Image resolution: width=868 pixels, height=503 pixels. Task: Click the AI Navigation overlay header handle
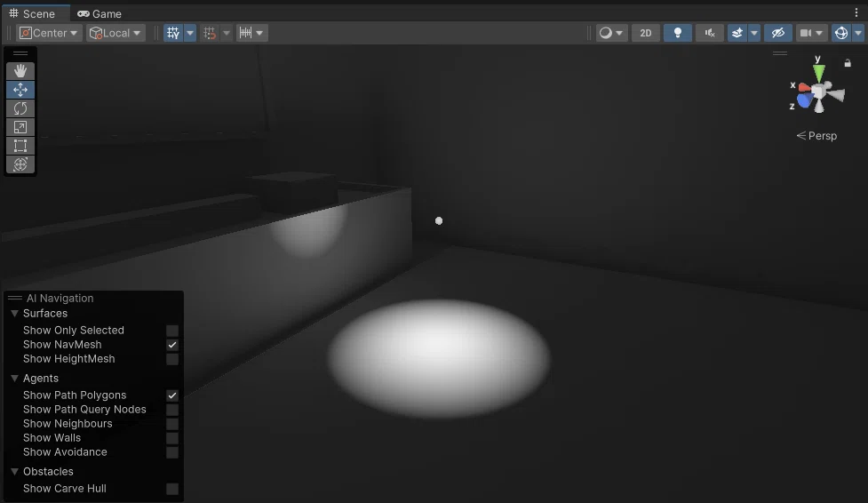click(x=15, y=298)
